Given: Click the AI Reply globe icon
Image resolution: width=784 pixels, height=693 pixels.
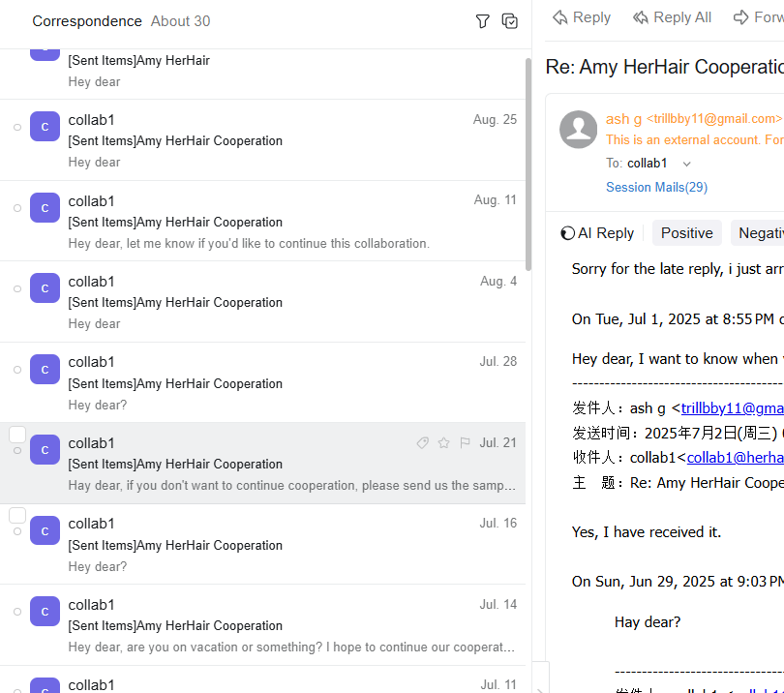Looking at the screenshot, I should [x=570, y=232].
